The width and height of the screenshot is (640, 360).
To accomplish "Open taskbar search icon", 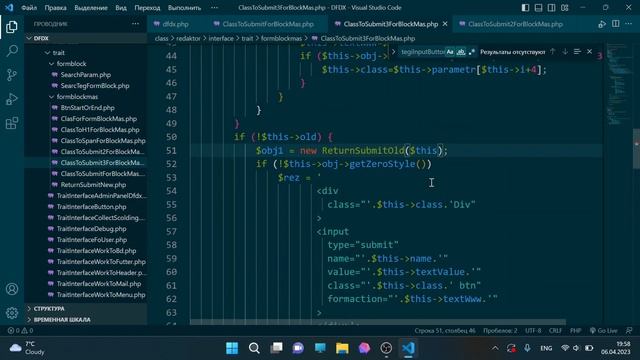I will 254,348.
